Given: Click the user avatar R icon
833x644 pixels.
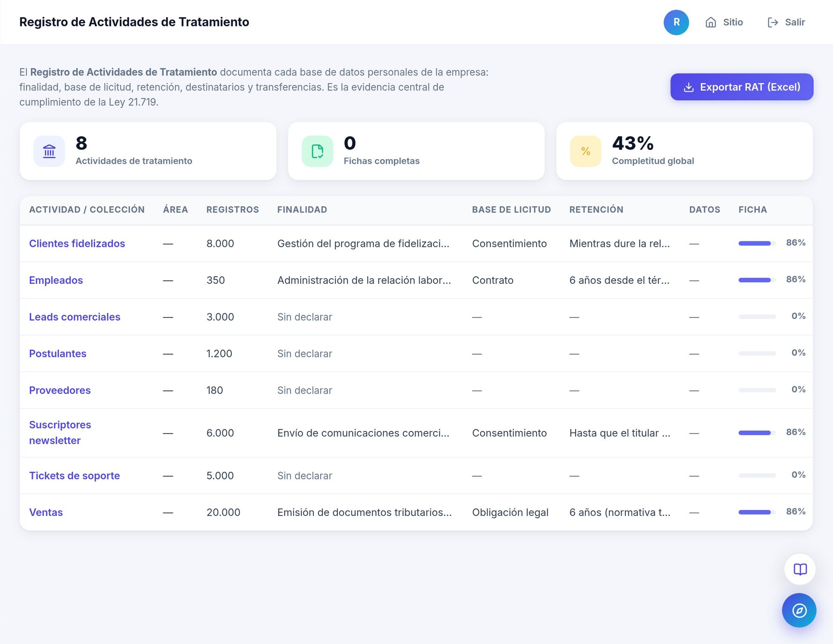Looking at the screenshot, I should point(676,22).
